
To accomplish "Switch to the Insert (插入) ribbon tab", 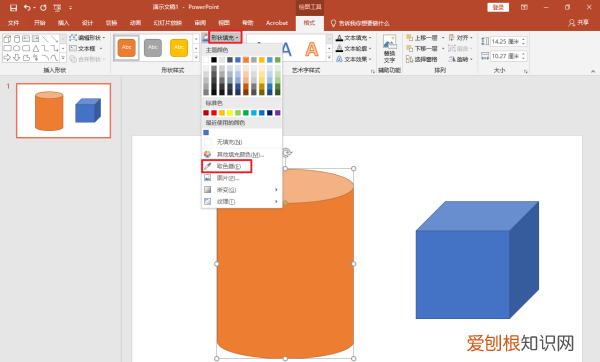I will [x=64, y=23].
